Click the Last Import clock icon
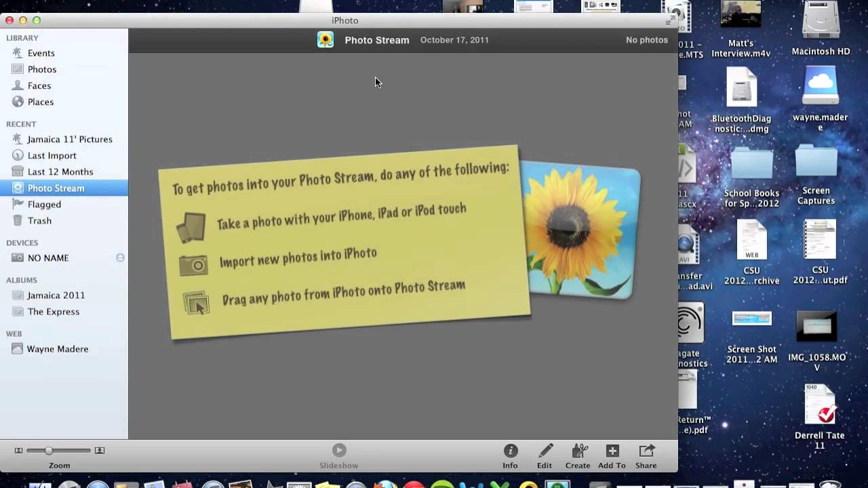The image size is (868, 488). tap(18, 155)
